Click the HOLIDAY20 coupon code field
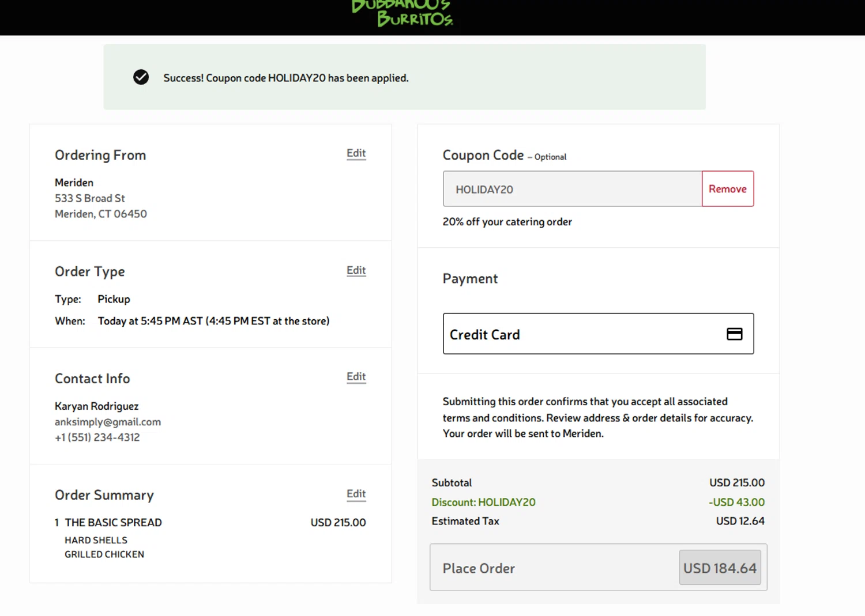 572,189
